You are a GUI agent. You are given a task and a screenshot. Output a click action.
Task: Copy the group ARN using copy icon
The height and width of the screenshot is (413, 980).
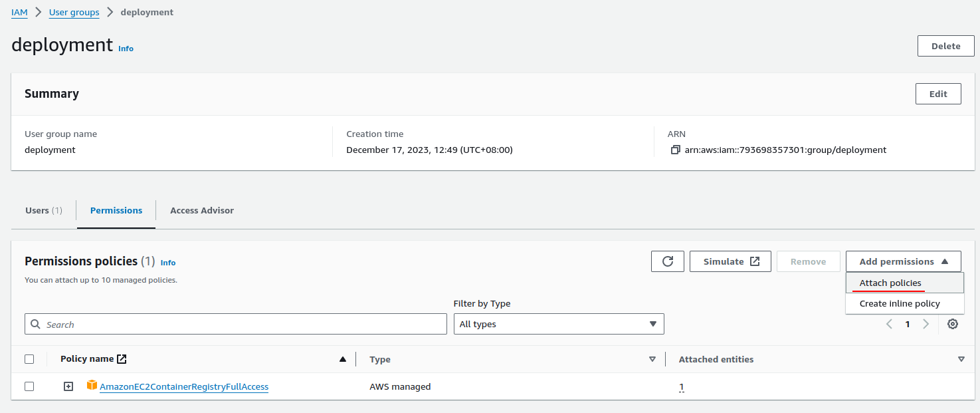click(676, 150)
